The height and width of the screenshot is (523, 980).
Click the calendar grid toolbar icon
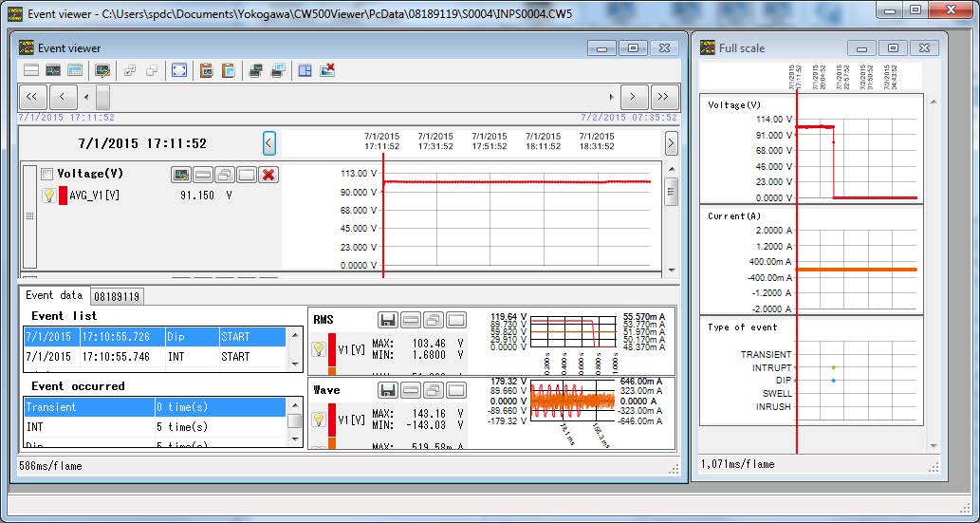click(75, 70)
